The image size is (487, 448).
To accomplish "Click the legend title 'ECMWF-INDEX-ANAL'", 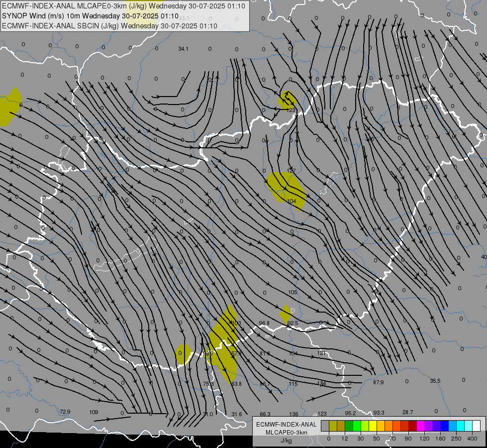I will pos(287,425).
